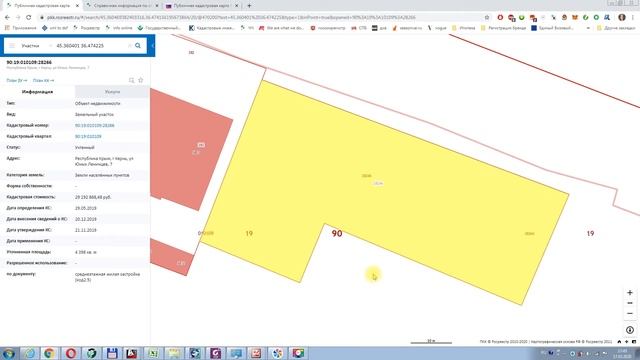Switch to the third Публичная кадастровая карта tab
This screenshot has width=640, height=360.
202,6
